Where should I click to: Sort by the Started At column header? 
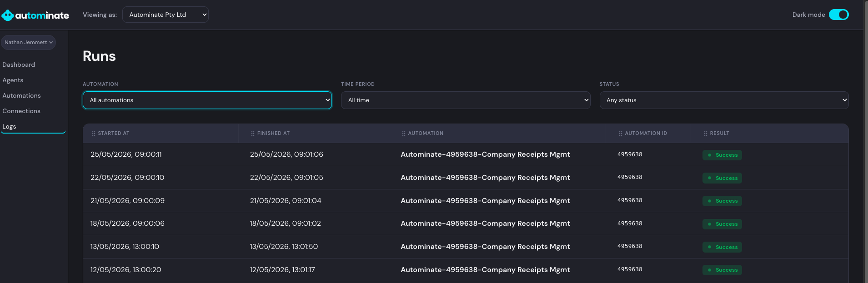coord(114,134)
